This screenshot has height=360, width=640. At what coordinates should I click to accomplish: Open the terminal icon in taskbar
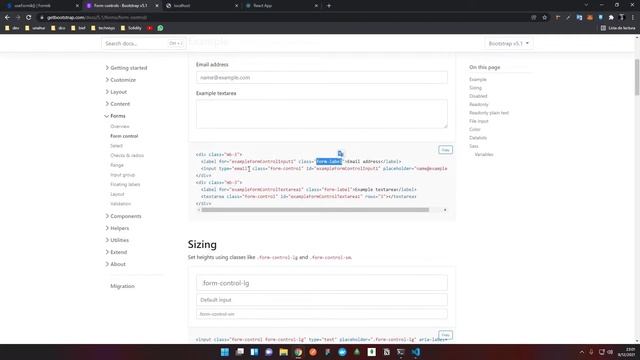tap(401, 352)
